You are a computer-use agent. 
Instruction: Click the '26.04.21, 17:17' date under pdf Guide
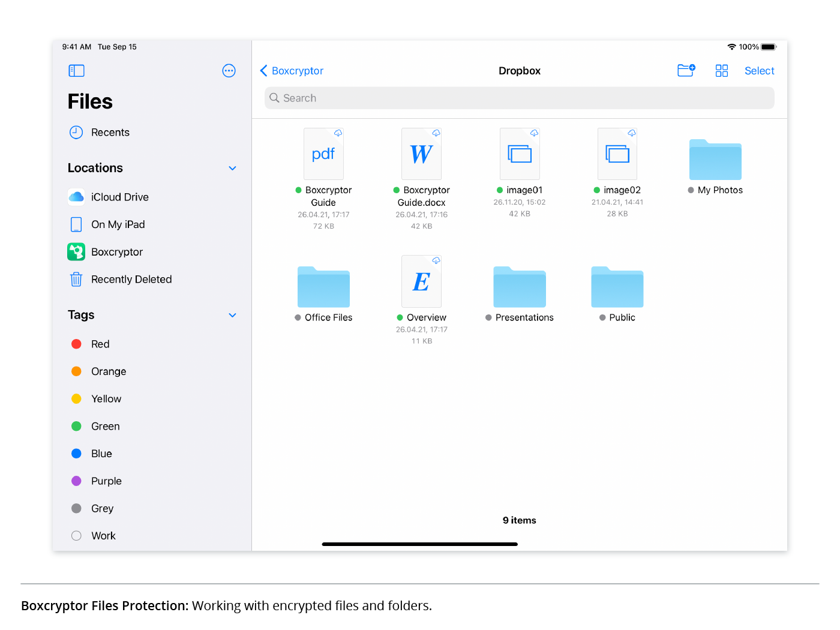tap(323, 214)
